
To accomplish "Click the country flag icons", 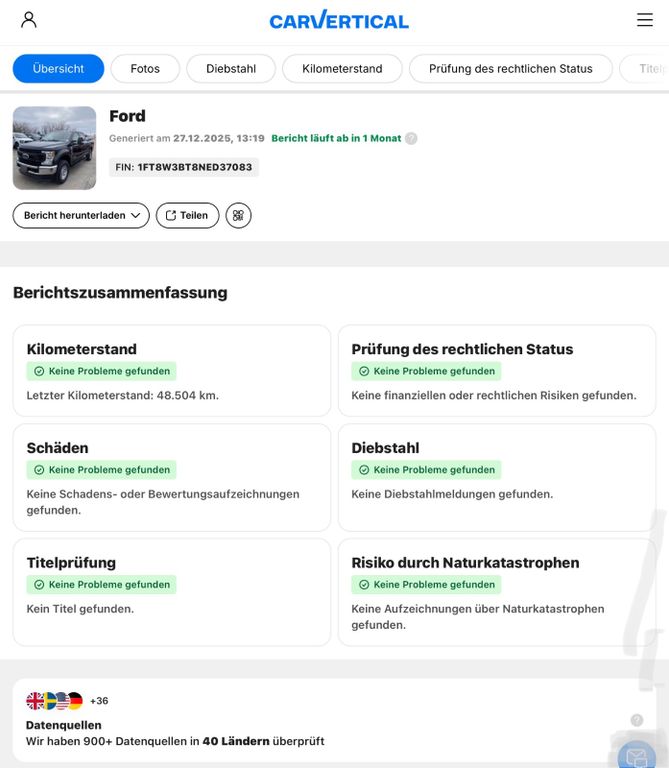I will pyautogui.click(x=55, y=701).
